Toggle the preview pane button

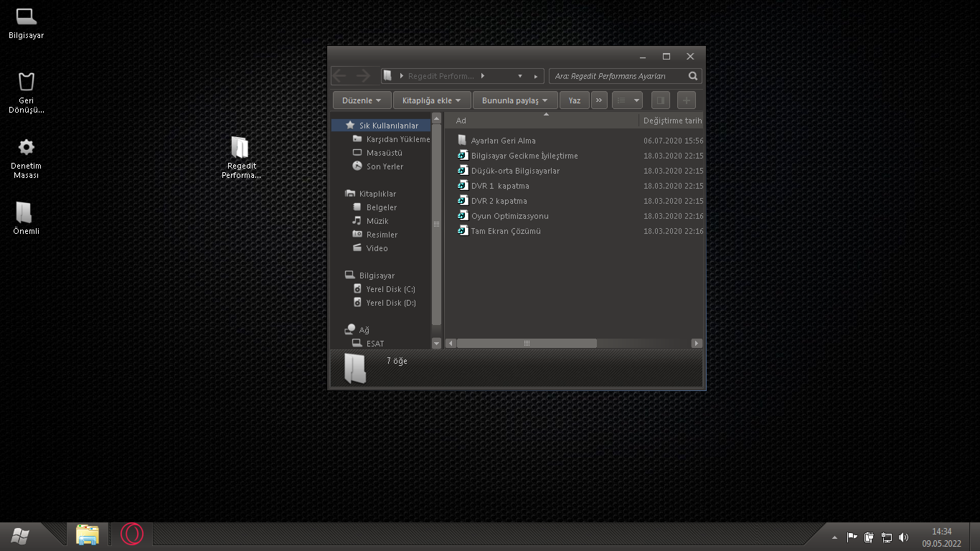[x=660, y=100]
